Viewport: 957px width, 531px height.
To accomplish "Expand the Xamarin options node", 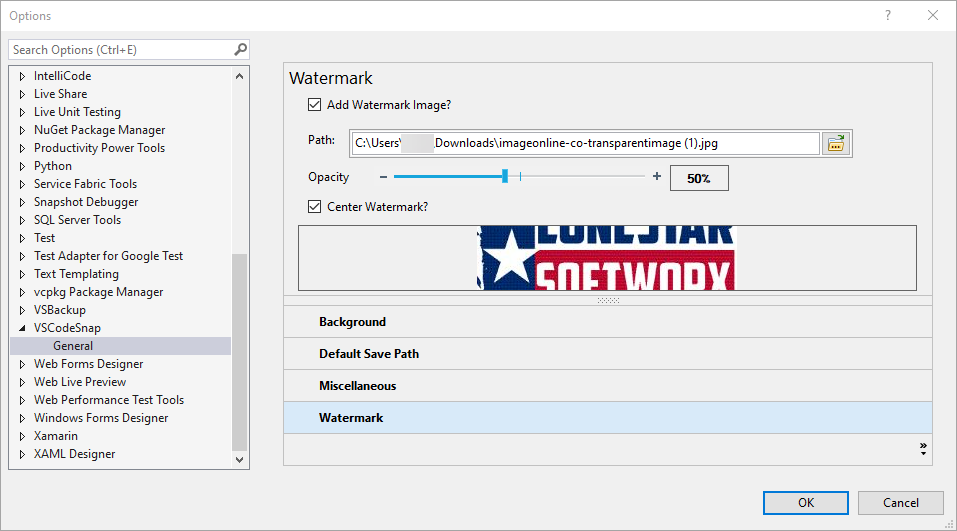I will 22,436.
